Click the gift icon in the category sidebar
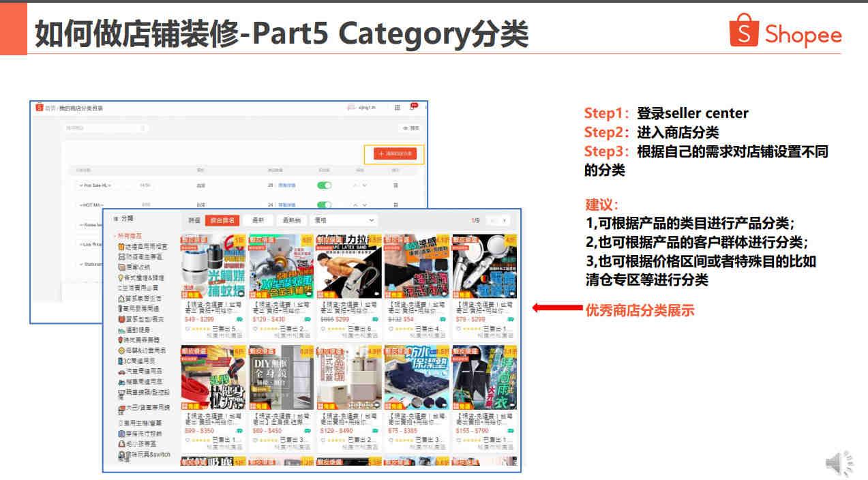Viewport: 868px width, 480px height. [x=121, y=246]
